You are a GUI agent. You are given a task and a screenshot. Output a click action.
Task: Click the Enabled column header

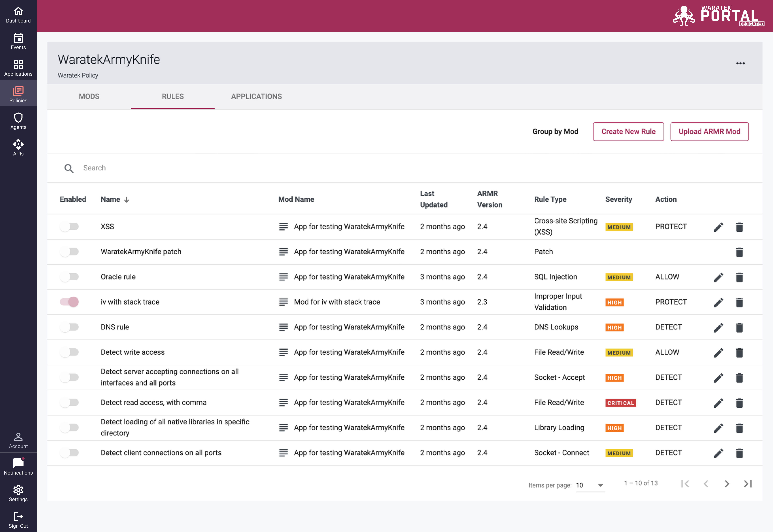click(x=73, y=199)
